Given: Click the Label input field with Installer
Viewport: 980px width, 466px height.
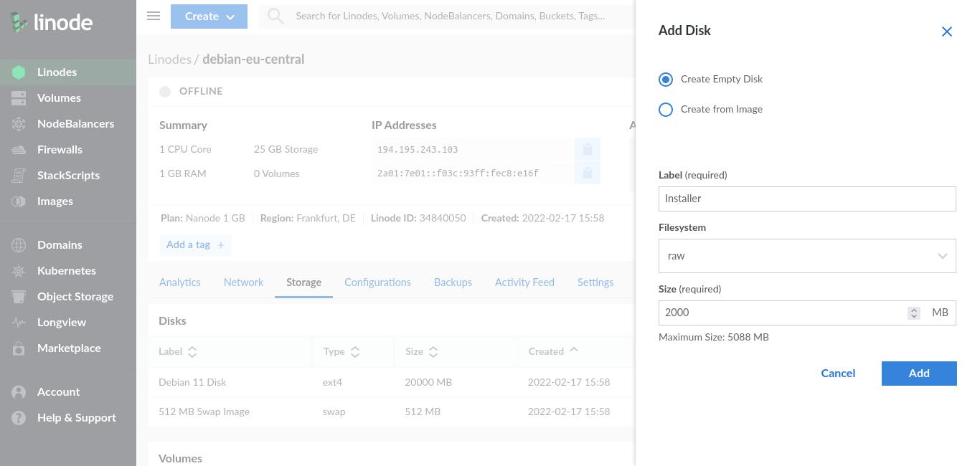Looking at the screenshot, I should pyautogui.click(x=807, y=199).
